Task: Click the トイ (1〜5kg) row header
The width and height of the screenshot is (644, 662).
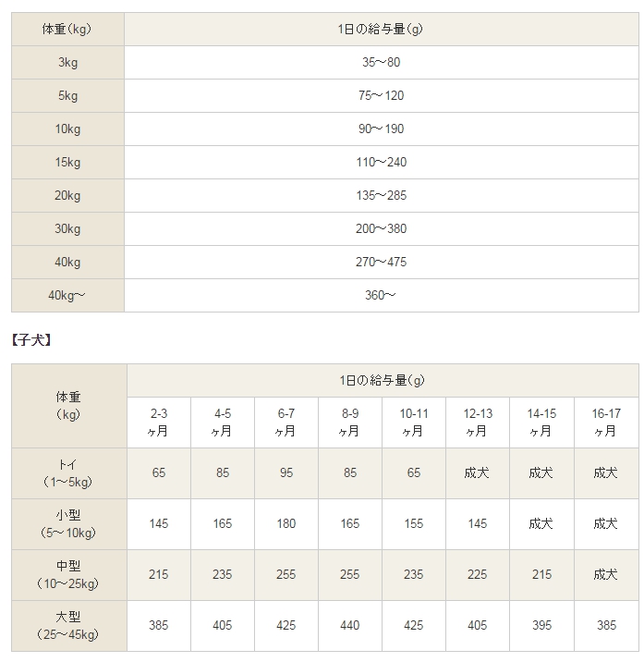Action: [67, 473]
